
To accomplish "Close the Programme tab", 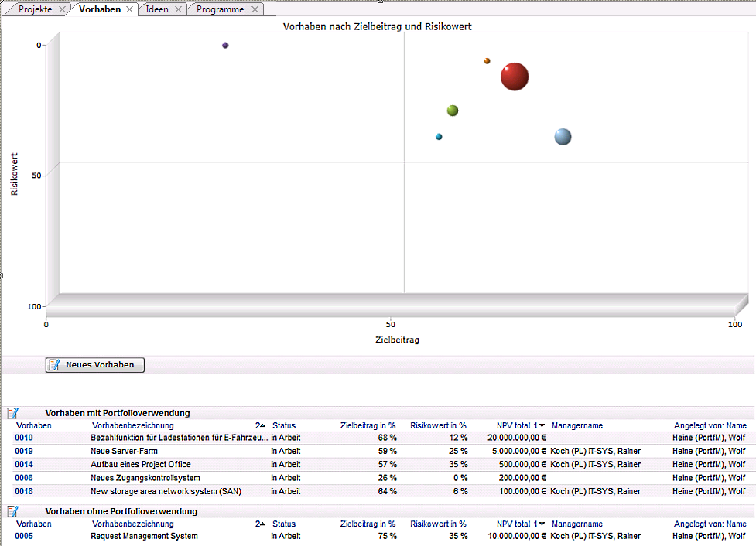I will (x=255, y=10).
